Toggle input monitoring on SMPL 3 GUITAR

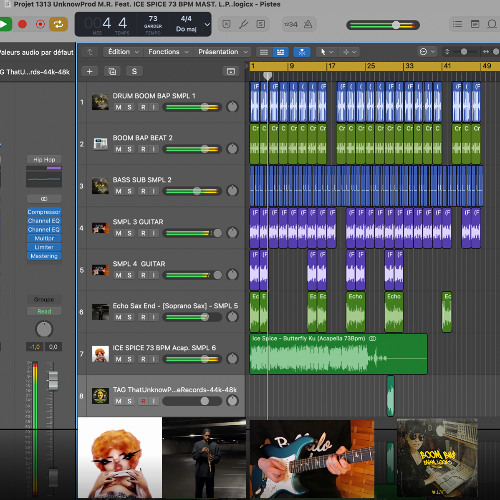(153, 233)
